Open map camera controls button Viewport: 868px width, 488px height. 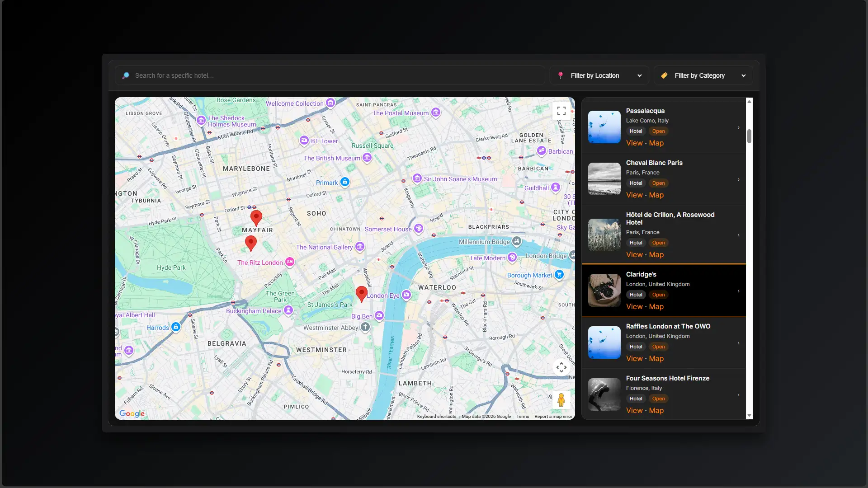(x=561, y=367)
